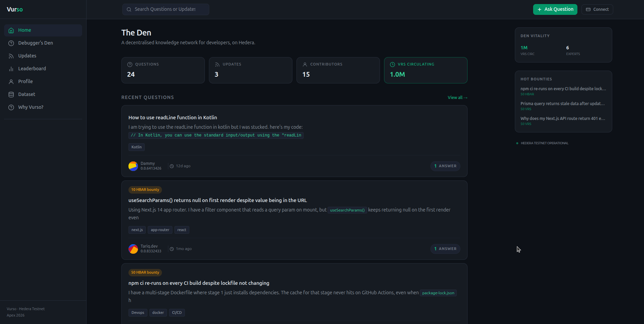Viewport: 644px width, 324px height.
Task: Click the Profile person icon
Action: [11, 82]
